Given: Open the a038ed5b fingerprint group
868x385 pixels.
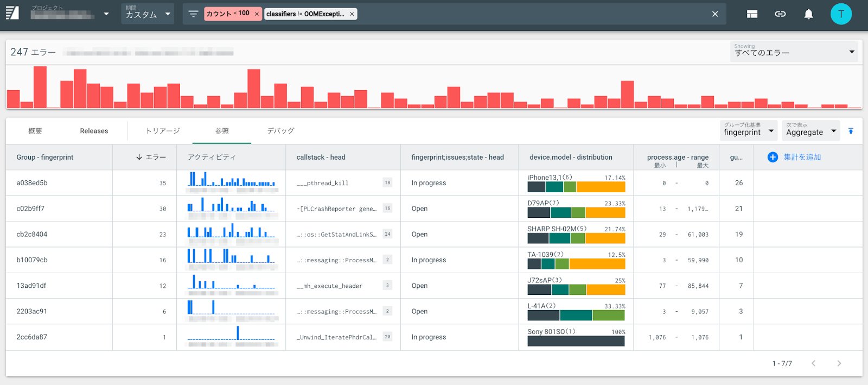Looking at the screenshot, I should coord(32,183).
